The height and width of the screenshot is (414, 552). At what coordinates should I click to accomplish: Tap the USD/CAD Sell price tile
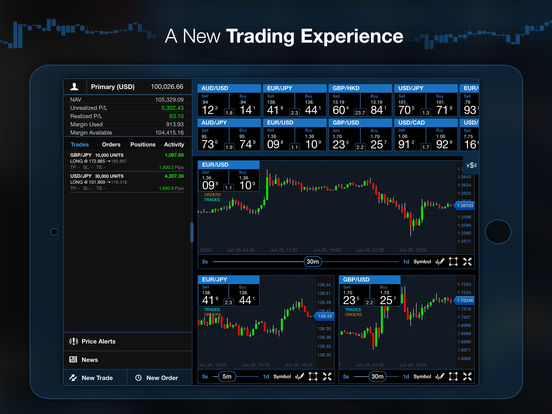coord(410,139)
